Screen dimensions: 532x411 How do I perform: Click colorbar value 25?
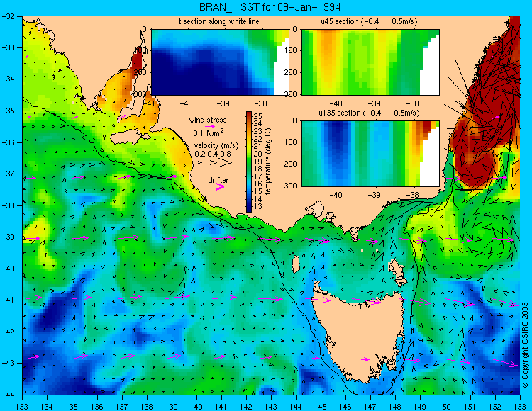(257, 116)
